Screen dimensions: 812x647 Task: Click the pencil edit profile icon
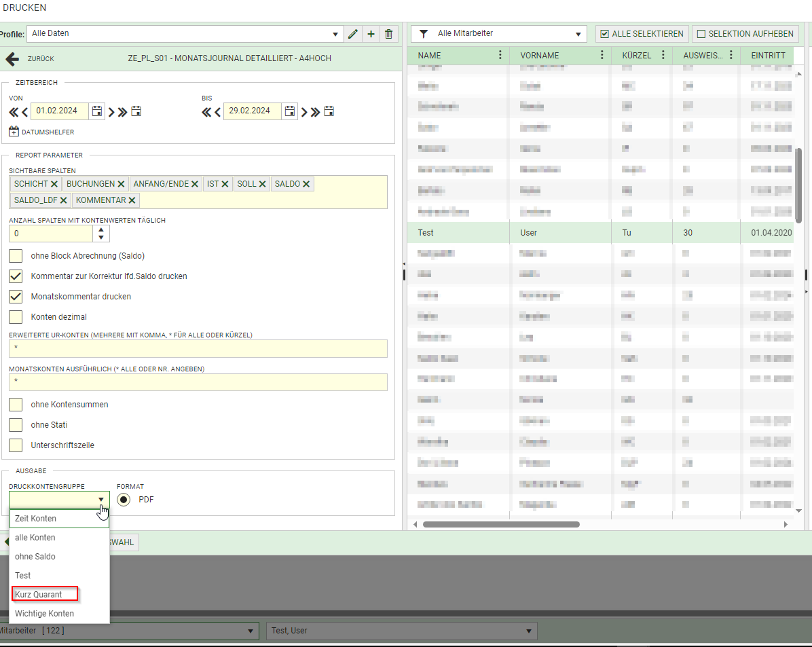click(352, 34)
